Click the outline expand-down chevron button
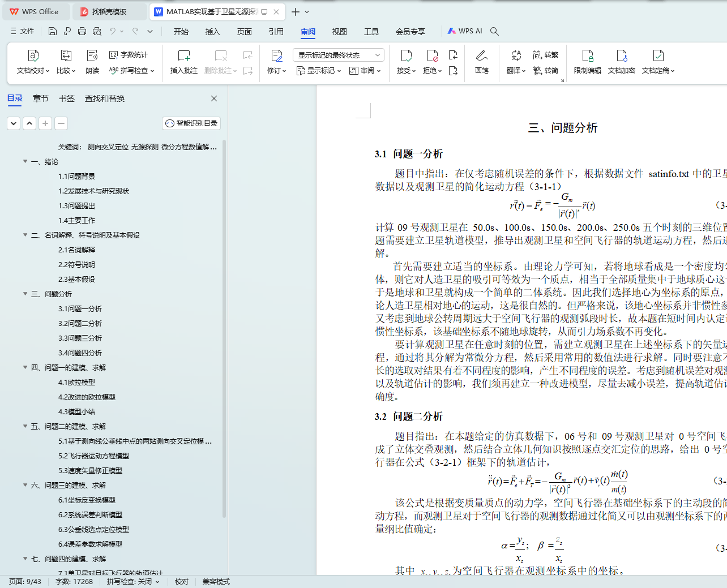The image size is (727, 588). 14,123
